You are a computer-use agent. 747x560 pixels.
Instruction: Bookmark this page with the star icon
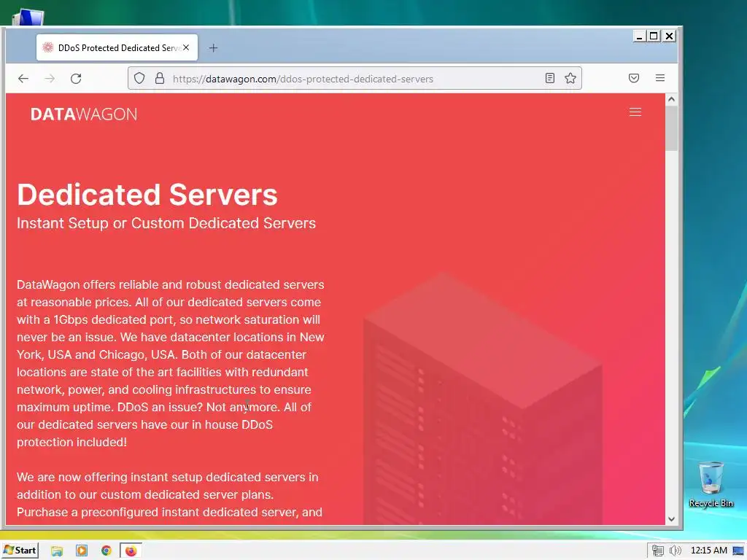(570, 78)
